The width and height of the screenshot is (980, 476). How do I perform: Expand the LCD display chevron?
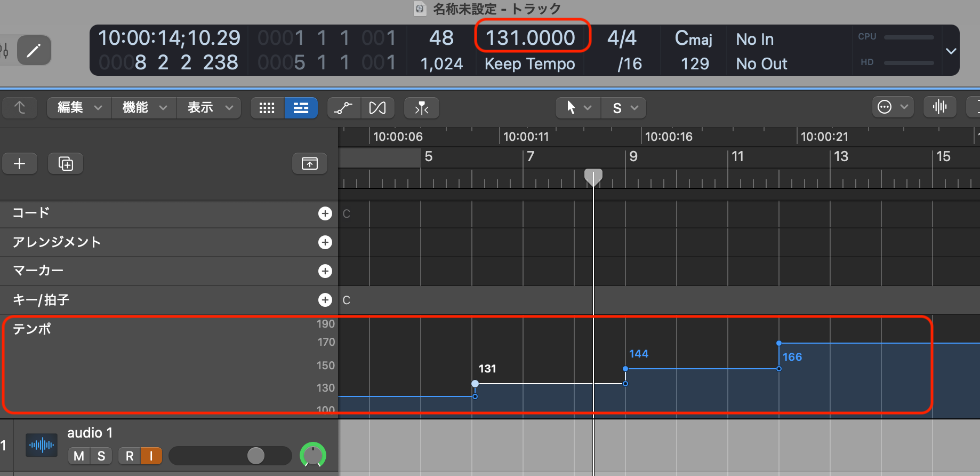(x=951, y=51)
